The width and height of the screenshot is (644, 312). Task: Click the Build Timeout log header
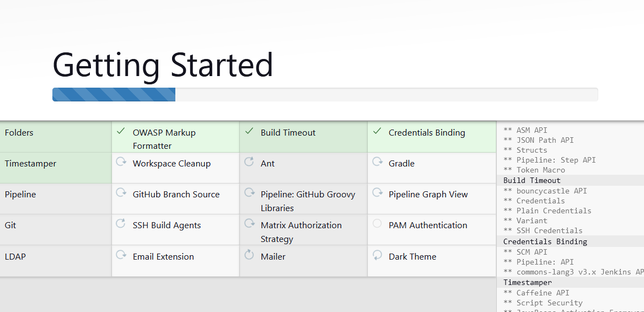[532, 180]
